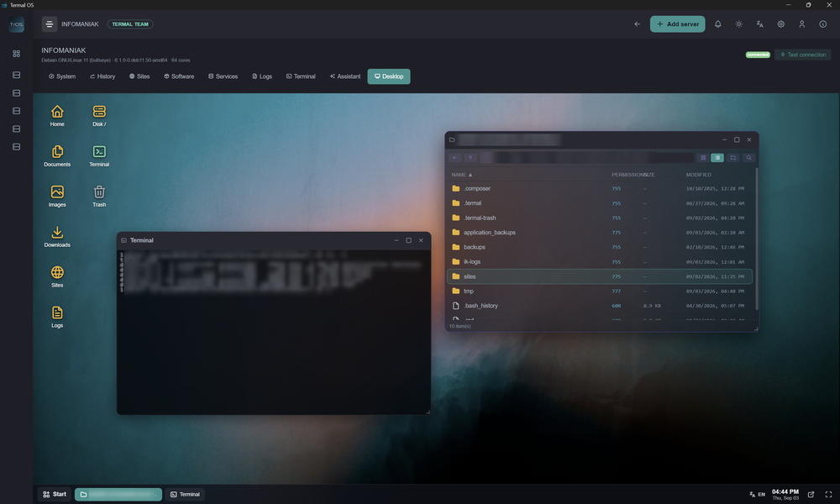This screenshot has width=840, height=504.
Task: Switch to the Assistant tab
Action: coord(345,76)
